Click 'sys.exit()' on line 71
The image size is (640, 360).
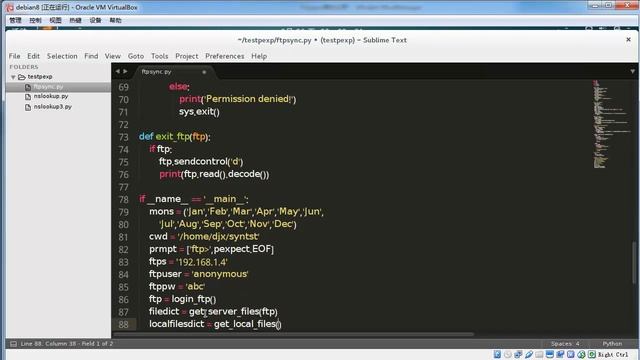pyautogui.click(x=199, y=111)
